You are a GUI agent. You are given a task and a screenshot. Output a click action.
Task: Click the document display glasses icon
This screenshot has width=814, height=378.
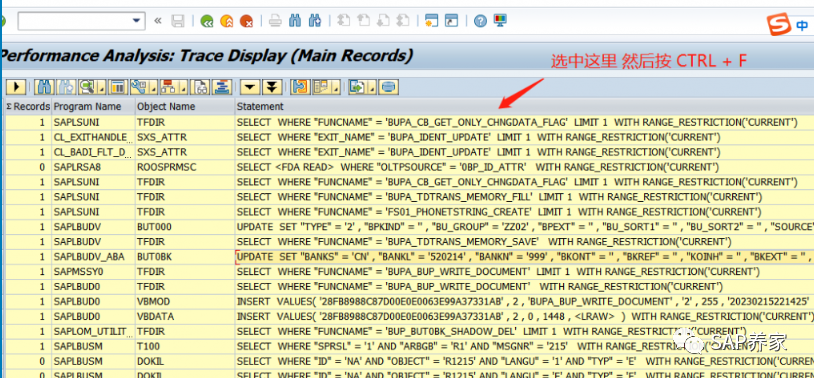(x=201, y=87)
